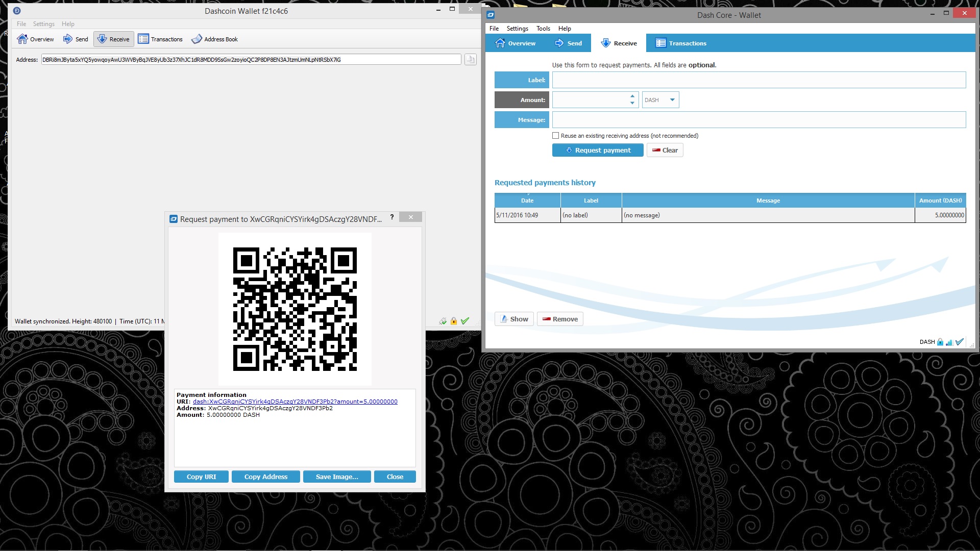Switch to the Transactions tab in Dash Core
The height and width of the screenshot is (551, 980).
pos(681,43)
